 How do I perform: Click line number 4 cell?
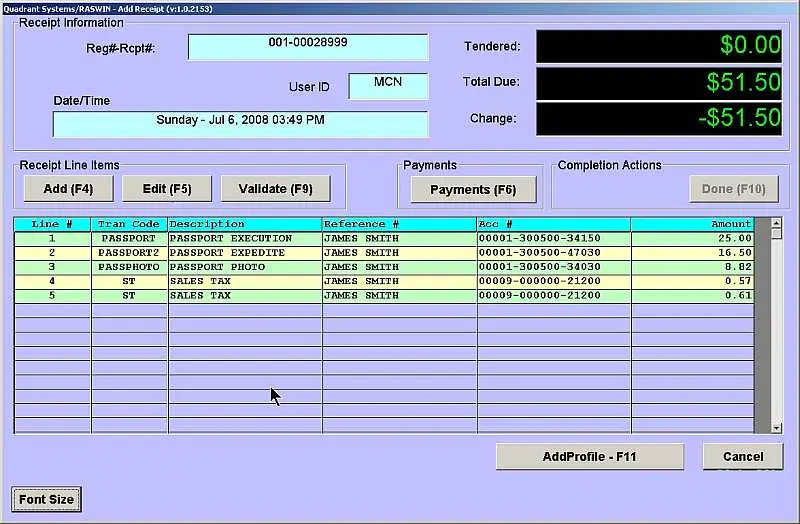coord(52,282)
